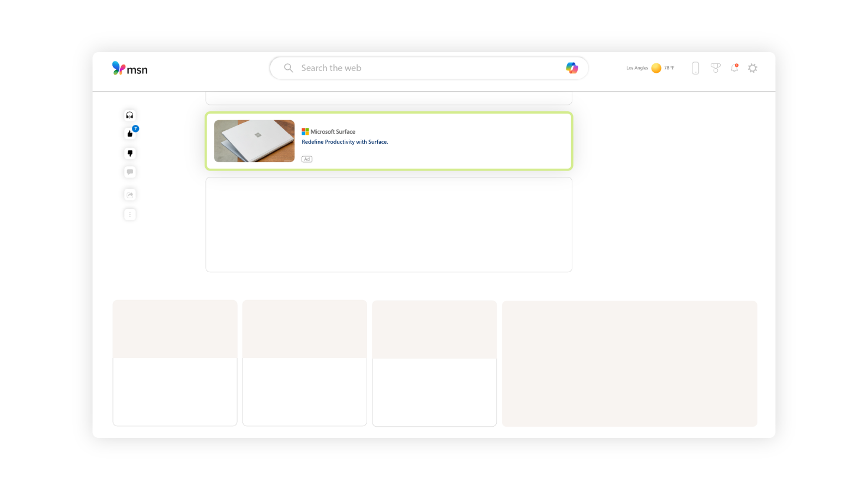Image resolution: width=868 pixels, height=490 pixels.
Task: Toggle the thumbs down dislike button
Action: [130, 153]
